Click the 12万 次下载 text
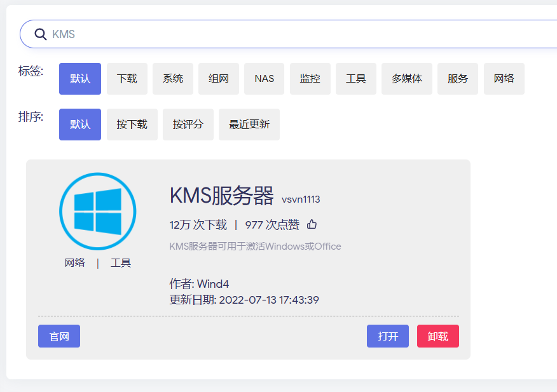Screen dimensions: 557x392 coord(198,225)
